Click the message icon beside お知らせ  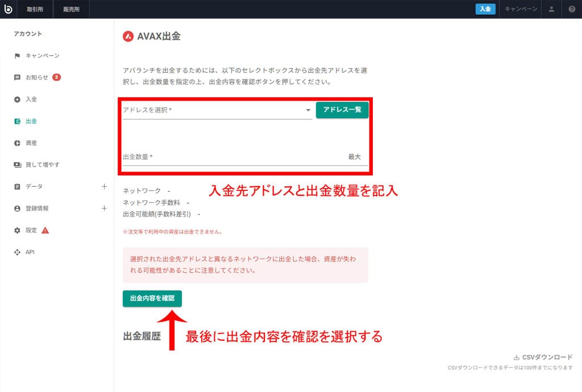point(17,77)
